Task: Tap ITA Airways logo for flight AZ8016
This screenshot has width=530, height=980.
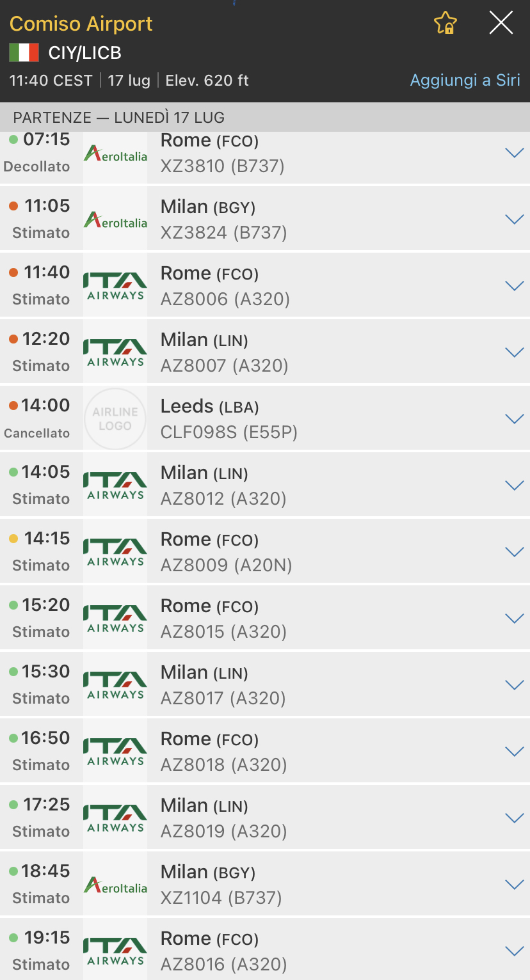Action: (115, 951)
